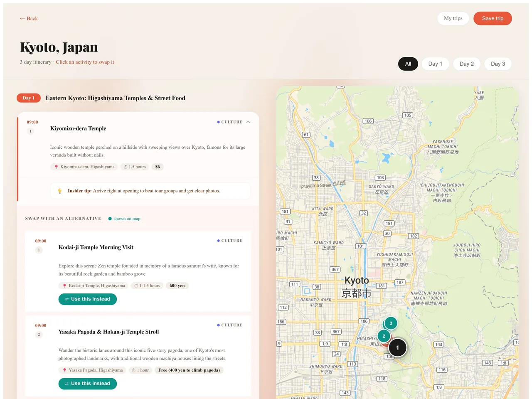The width and height of the screenshot is (532, 399).
Task: Click the Free (400 yen to climb pagoda) tag
Action: coord(189,370)
